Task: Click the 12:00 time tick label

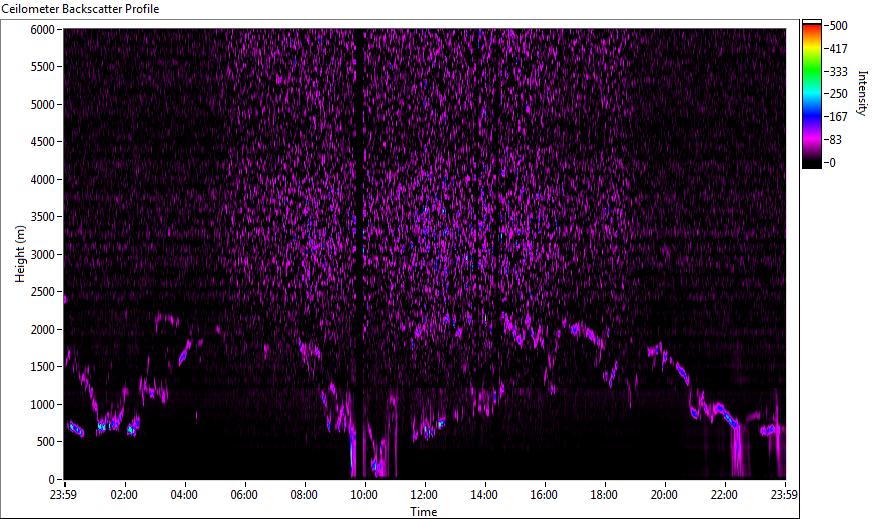Action: click(424, 495)
